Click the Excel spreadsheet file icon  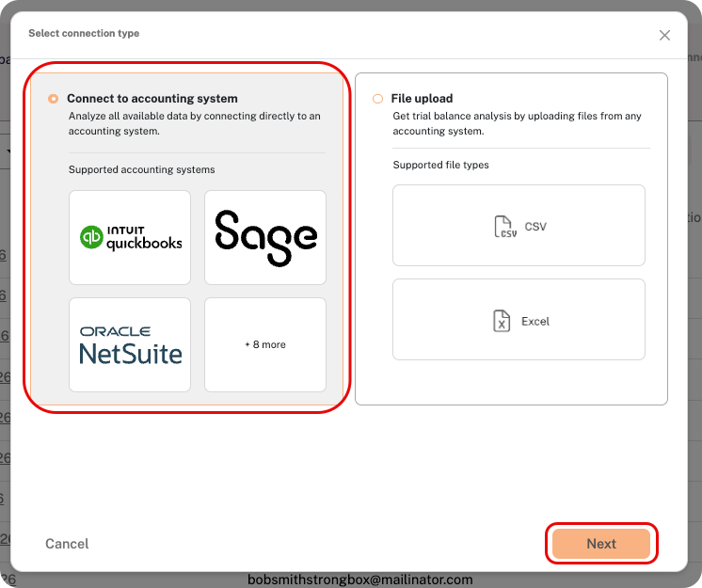(x=502, y=321)
